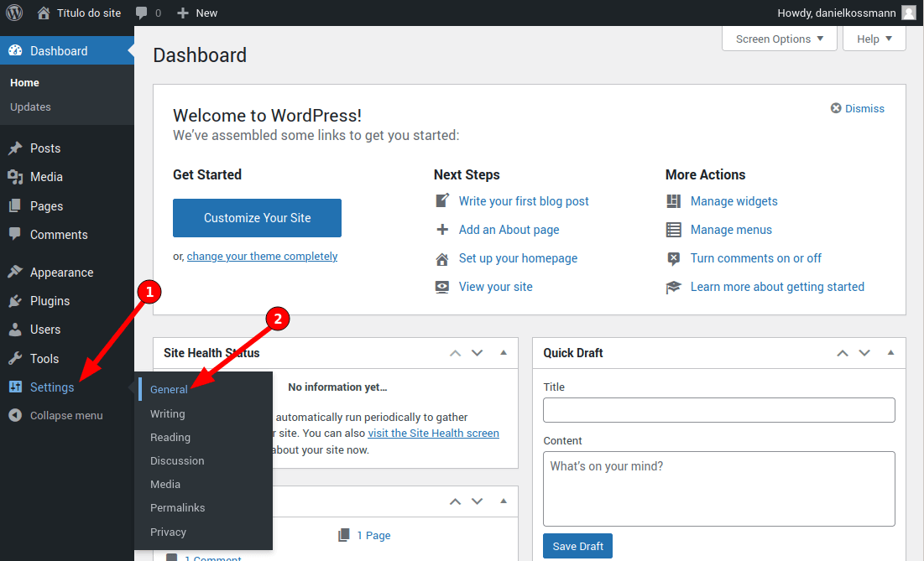Click the page icon beside 1 Page
Image resolution: width=924 pixels, height=561 pixels.
pos(343,535)
